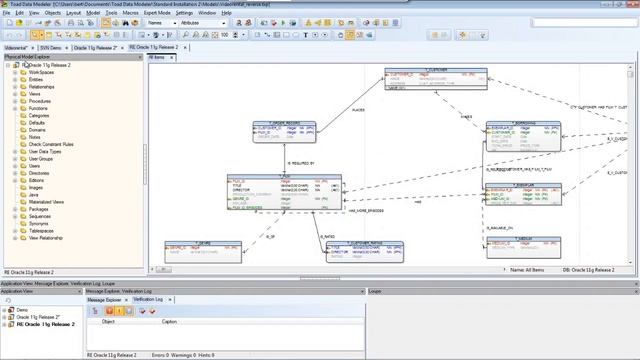
Task: Click the zoom value stepper arrows
Action: (x=236, y=35)
